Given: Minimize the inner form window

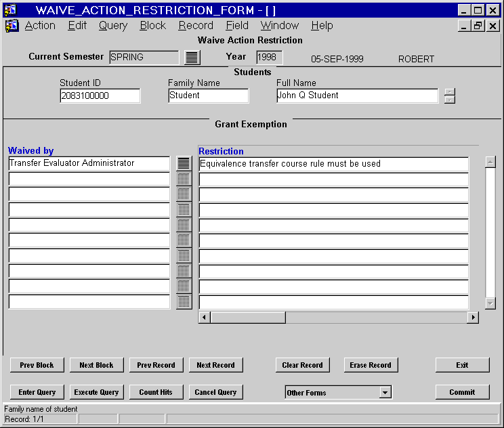Looking at the screenshot, I should tap(463, 25).
